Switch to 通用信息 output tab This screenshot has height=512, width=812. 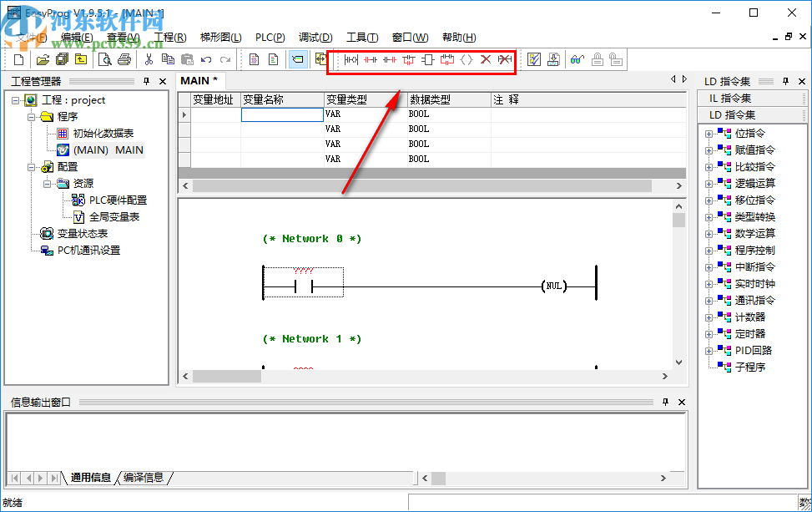(x=91, y=477)
